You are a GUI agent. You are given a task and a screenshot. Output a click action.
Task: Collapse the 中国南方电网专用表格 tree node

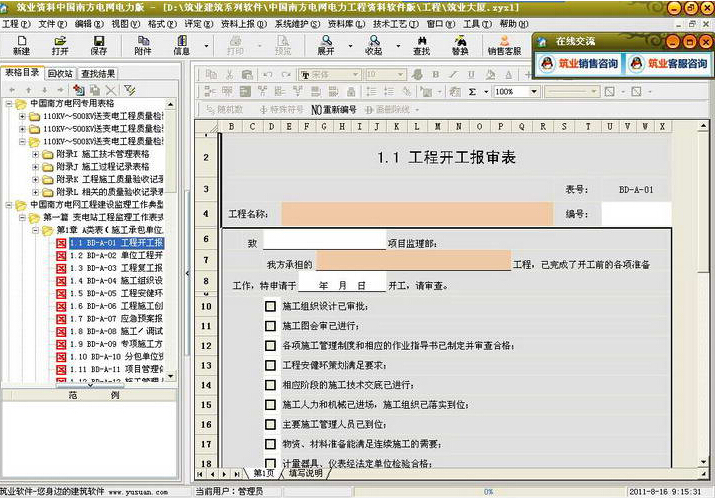(x=7, y=103)
